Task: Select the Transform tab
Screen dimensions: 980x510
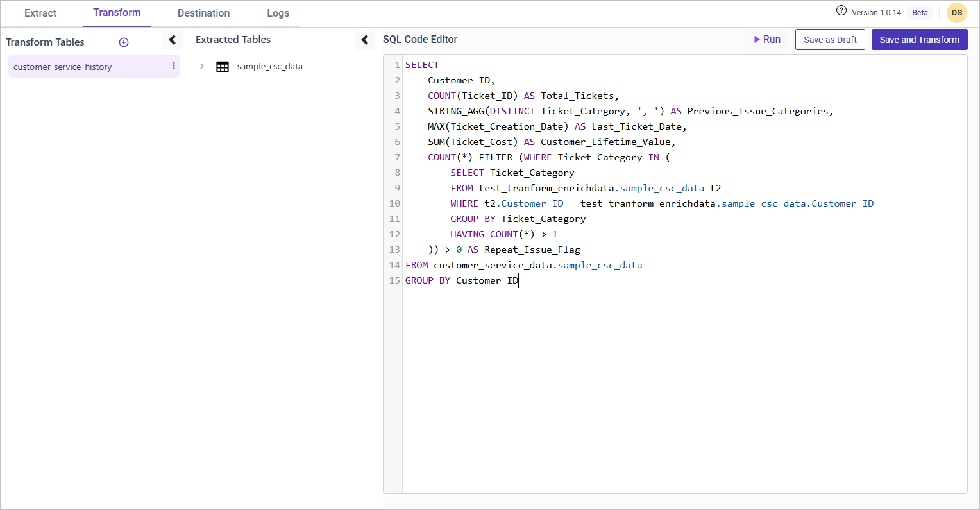Action: click(117, 13)
